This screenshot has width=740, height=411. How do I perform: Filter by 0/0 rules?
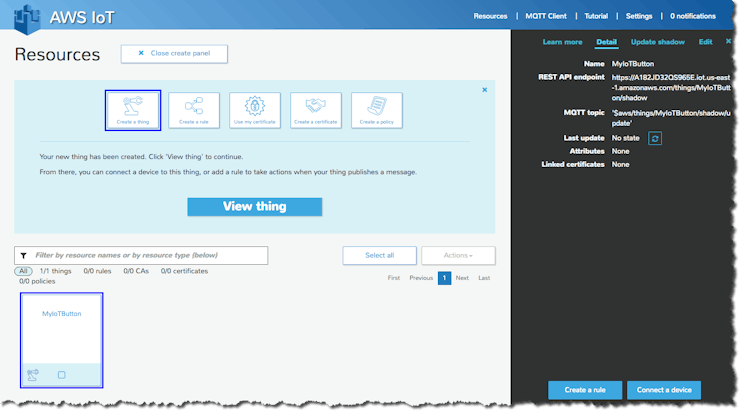[x=97, y=271]
